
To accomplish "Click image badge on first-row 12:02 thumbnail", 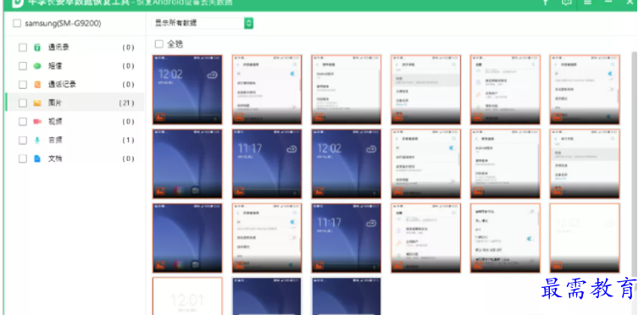I will pos(160,117).
